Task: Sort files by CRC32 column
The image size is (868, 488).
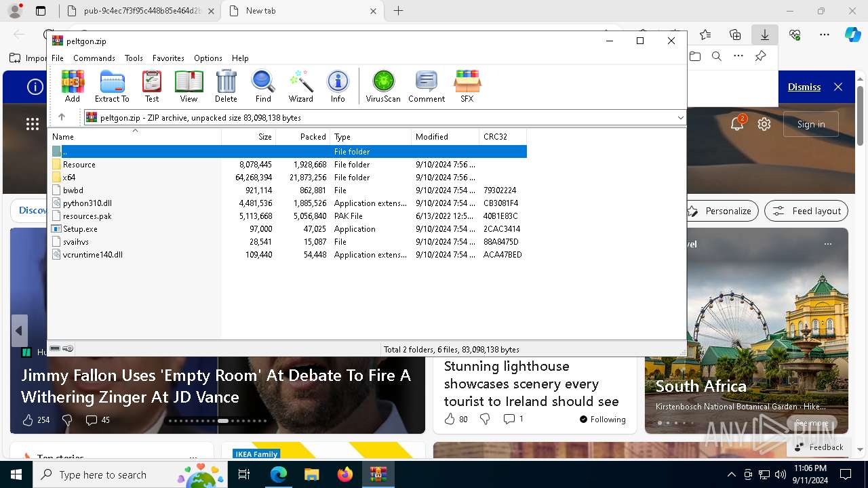Action: [503, 137]
